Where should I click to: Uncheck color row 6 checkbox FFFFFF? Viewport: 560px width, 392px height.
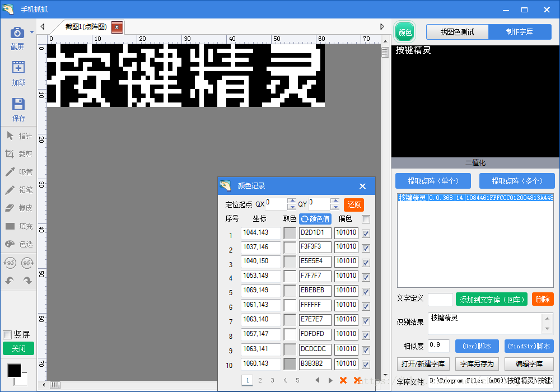pyautogui.click(x=366, y=306)
